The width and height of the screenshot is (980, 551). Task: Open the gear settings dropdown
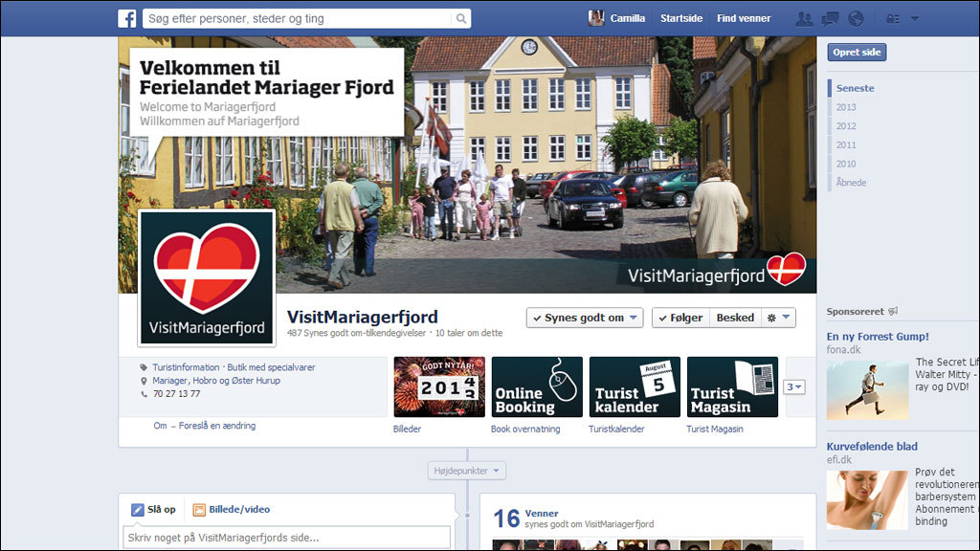point(779,318)
